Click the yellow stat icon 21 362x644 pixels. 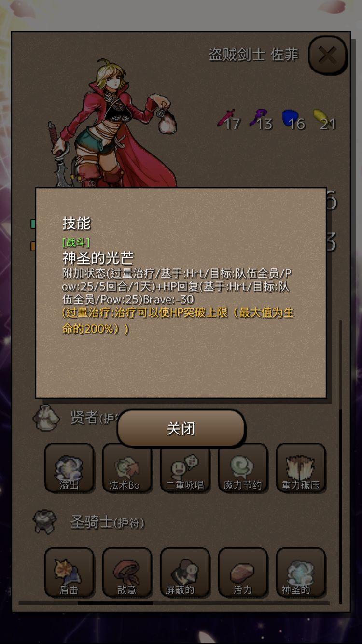[x=325, y=121]
